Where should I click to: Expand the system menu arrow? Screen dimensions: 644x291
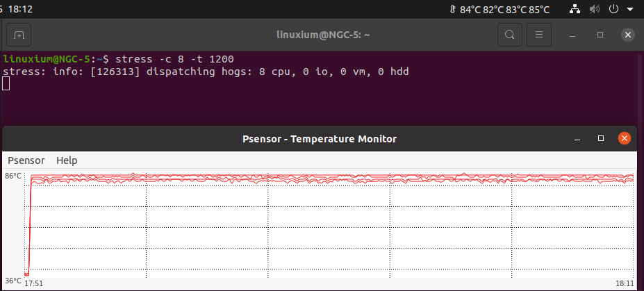(629, 9)
